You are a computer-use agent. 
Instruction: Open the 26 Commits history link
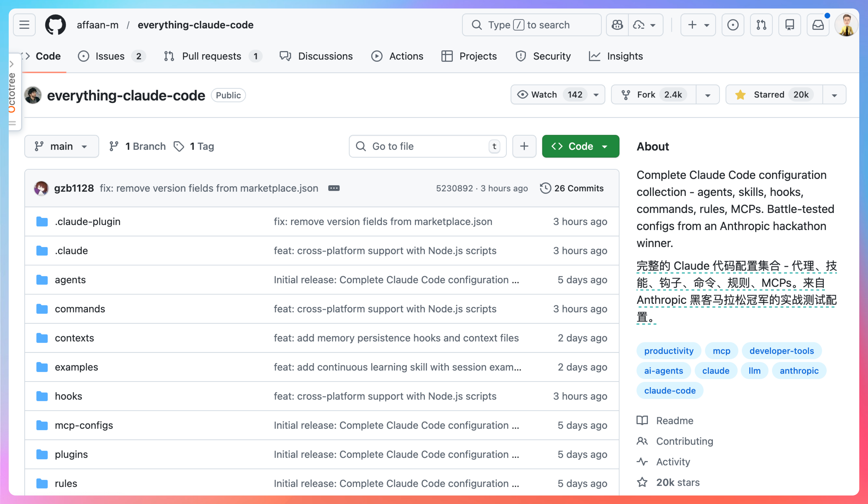572,188
